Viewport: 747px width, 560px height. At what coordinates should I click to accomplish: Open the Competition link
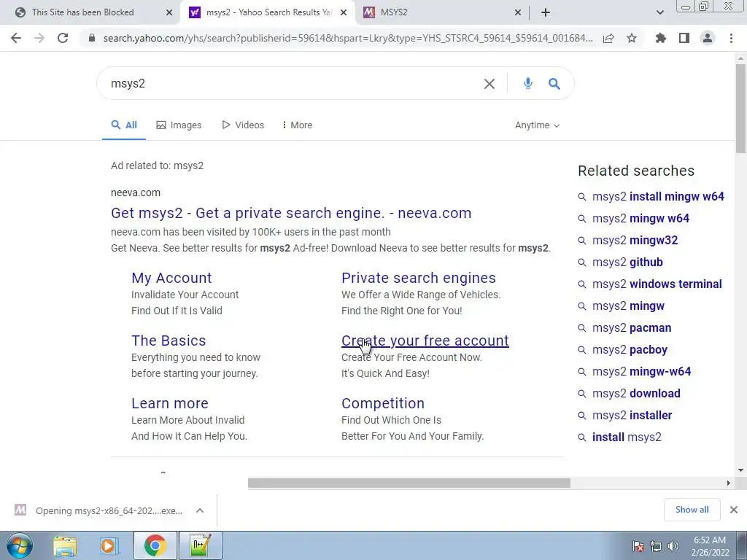[x=383, y=403]
